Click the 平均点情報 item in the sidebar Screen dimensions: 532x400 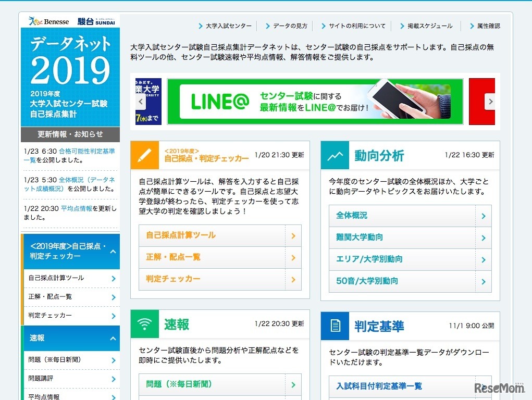coord(70,396)
